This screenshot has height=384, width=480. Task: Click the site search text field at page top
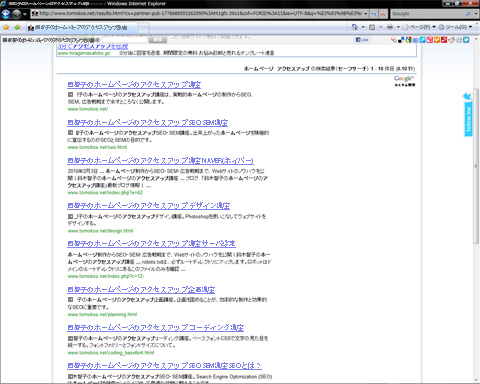coord(124,40)
